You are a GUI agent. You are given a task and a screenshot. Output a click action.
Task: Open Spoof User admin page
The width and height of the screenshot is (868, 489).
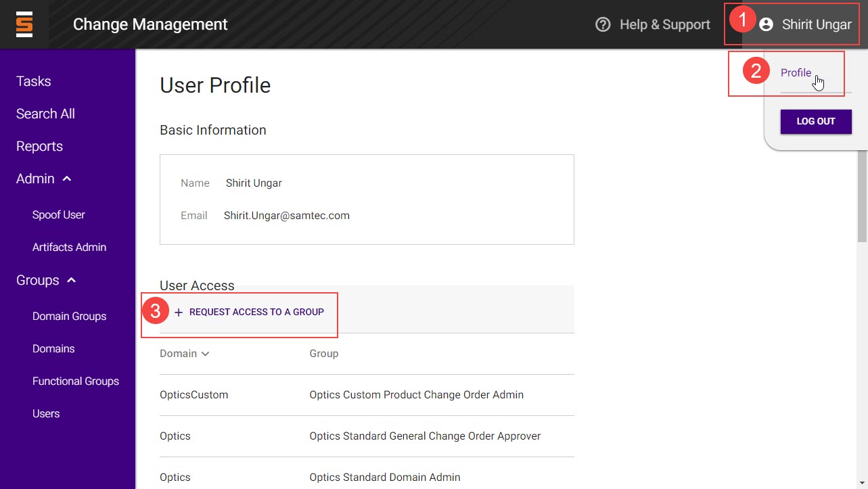pyautogui.click(x=59, y=215)
